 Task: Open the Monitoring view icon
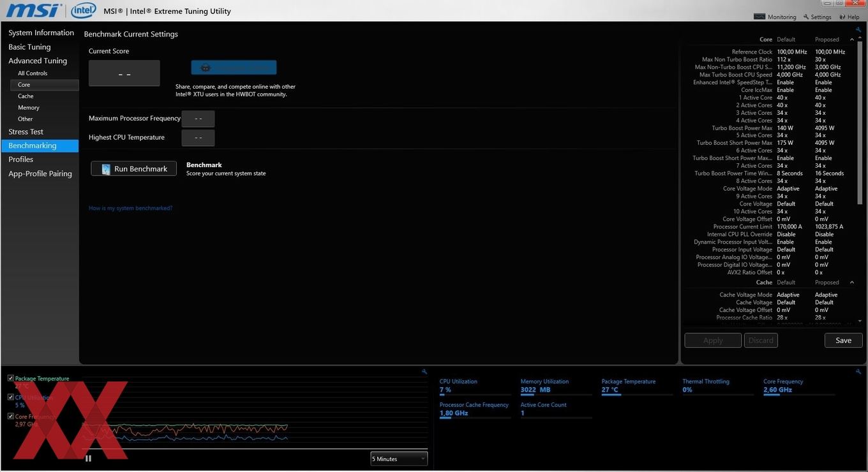coord(759,17)
